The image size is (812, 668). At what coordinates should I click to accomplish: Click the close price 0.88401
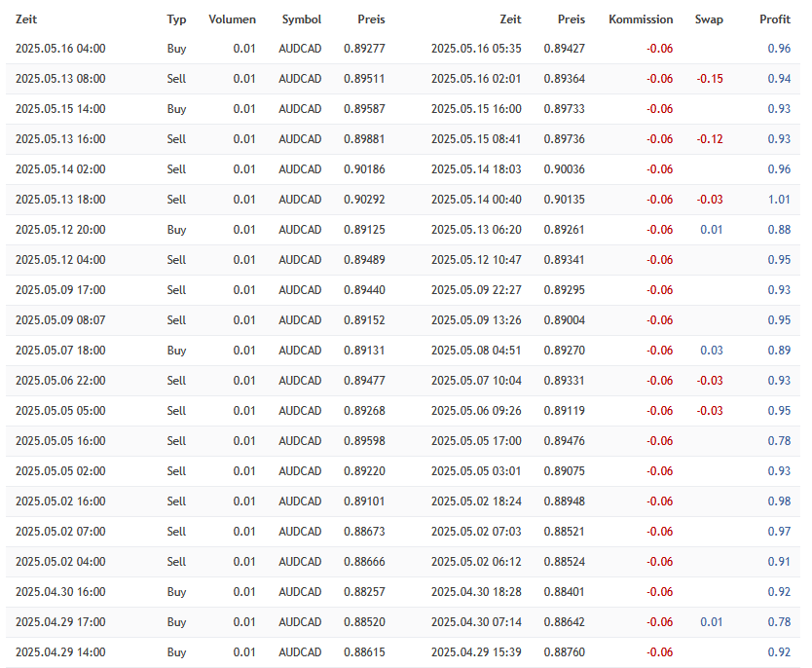[x=564, y=592]
